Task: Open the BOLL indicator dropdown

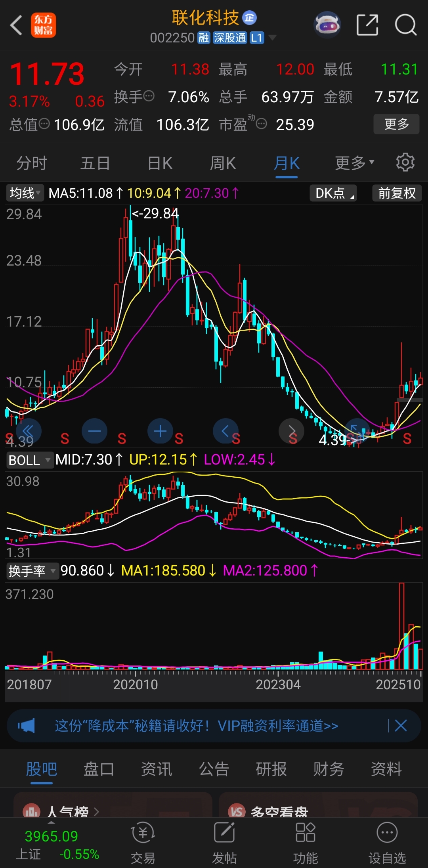Action: (30, 460)
